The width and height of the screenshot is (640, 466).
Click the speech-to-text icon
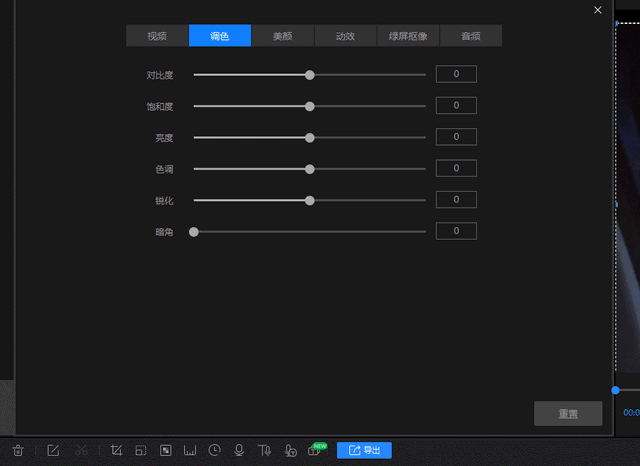pyautogui.click(x=290, y=450)
